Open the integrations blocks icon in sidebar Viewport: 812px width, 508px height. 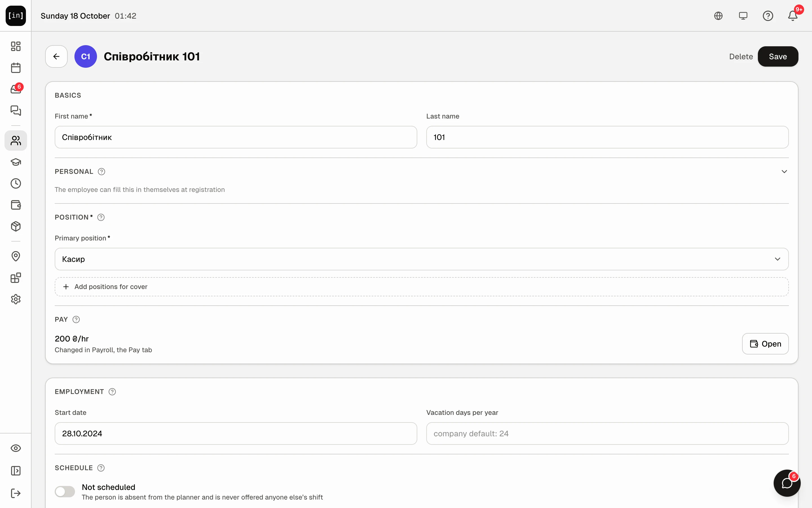pos(16,278)
